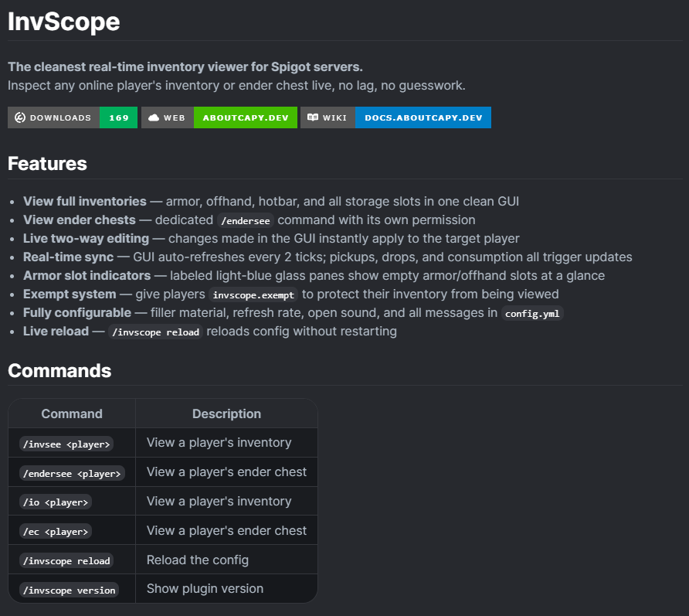The height and width of the screenshot is (616, 689).
Task: Click 'Fully configurable' feature text
Action: coord(77,312)
